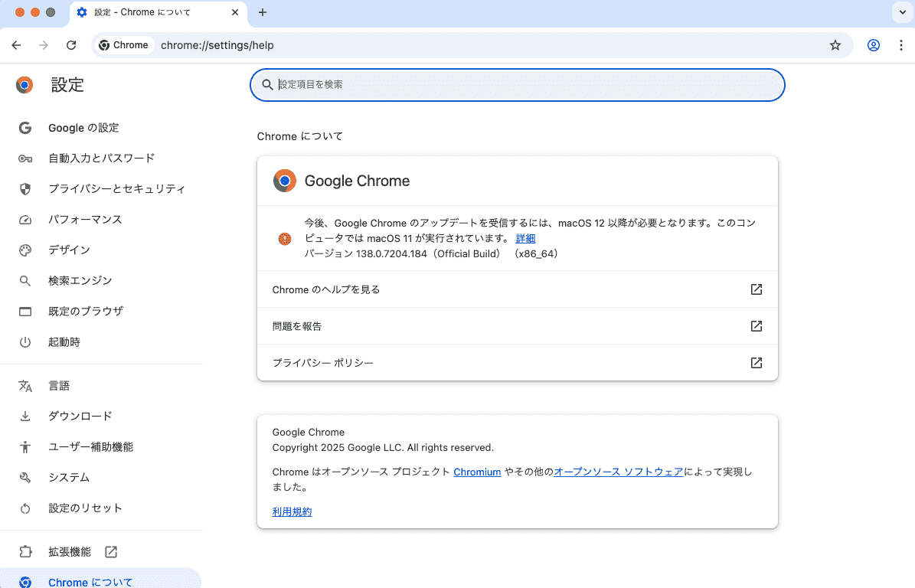Click the update warning icon next to version text

(x=285, y=239)
